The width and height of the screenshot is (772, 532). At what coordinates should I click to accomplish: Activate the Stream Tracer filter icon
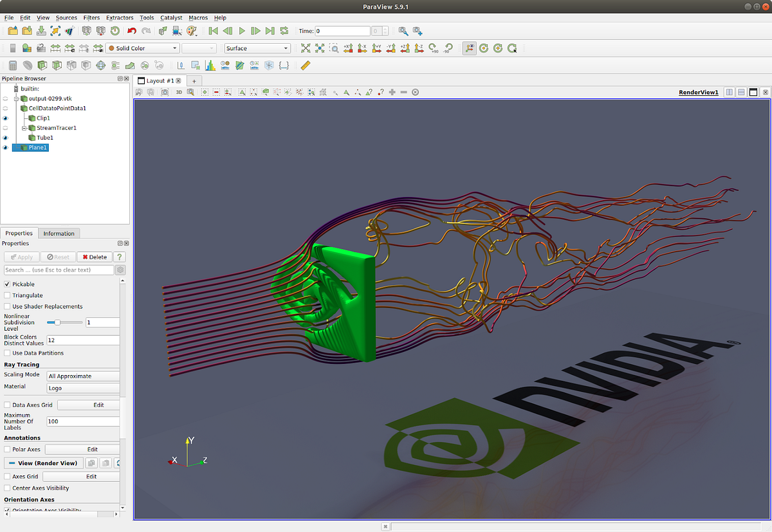click(115, 65)
